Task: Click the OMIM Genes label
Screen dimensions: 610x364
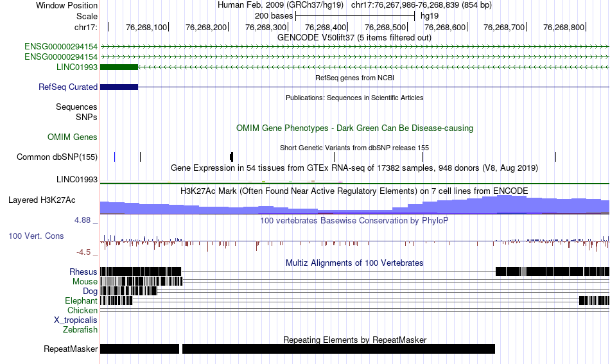Action: click(72, 137)
